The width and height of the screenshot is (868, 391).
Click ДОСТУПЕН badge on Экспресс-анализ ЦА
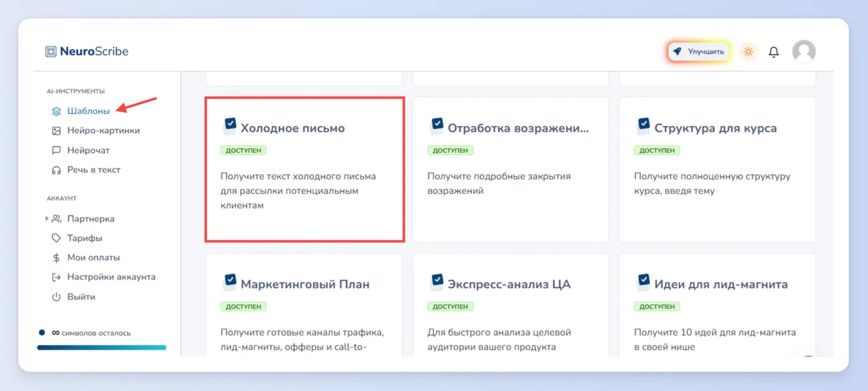pos(450,307)
